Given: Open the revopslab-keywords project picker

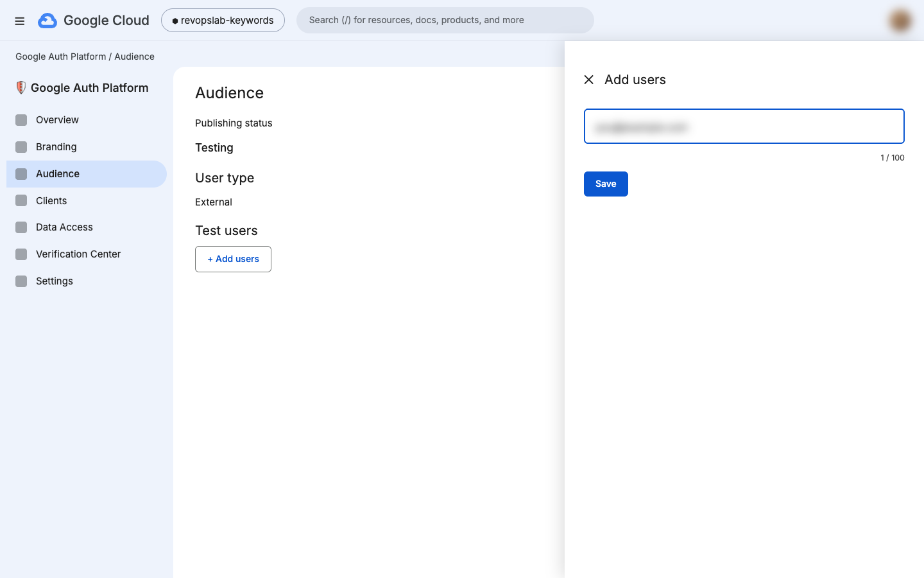Looking at the screenshot, I should coord(223,21).
